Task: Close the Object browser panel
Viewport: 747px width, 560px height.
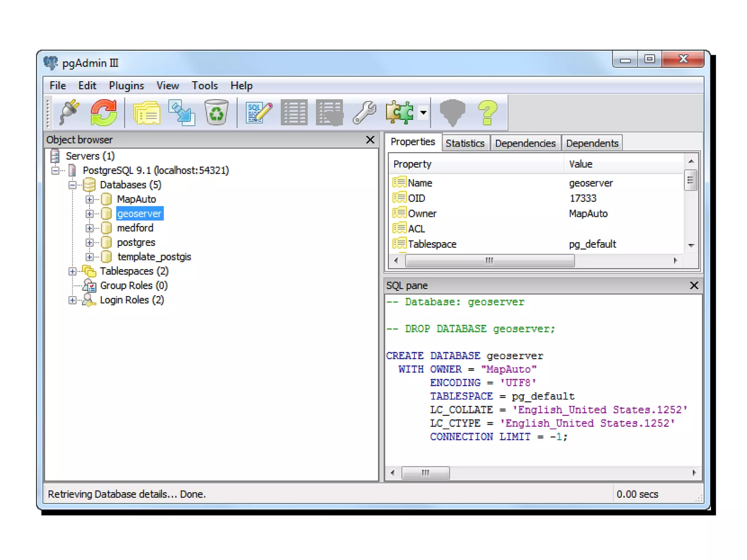Action: tap(370, 140)
